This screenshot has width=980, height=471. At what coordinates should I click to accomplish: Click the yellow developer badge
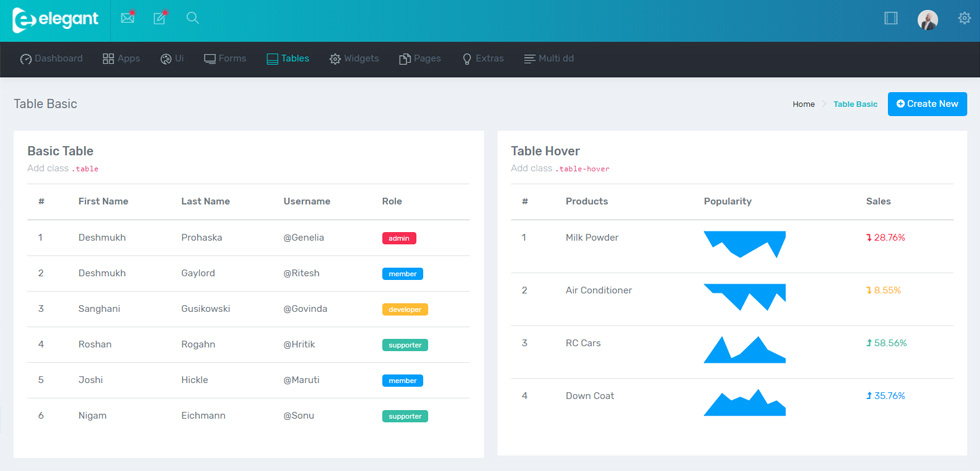tap(405, 309)
